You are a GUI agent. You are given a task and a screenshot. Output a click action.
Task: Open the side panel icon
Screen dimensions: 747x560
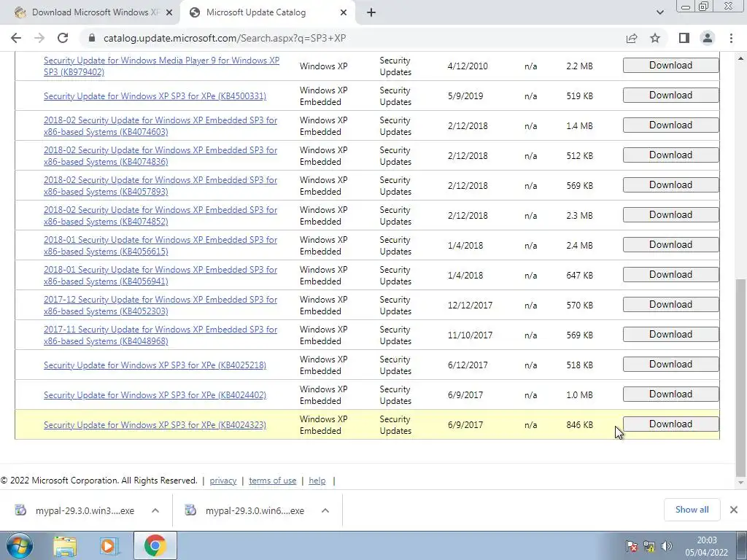click(684, 38)
